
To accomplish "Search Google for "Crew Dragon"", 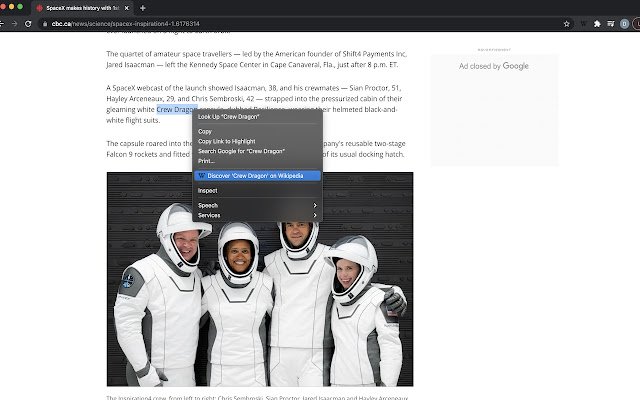I will click(x=257, y=151).
